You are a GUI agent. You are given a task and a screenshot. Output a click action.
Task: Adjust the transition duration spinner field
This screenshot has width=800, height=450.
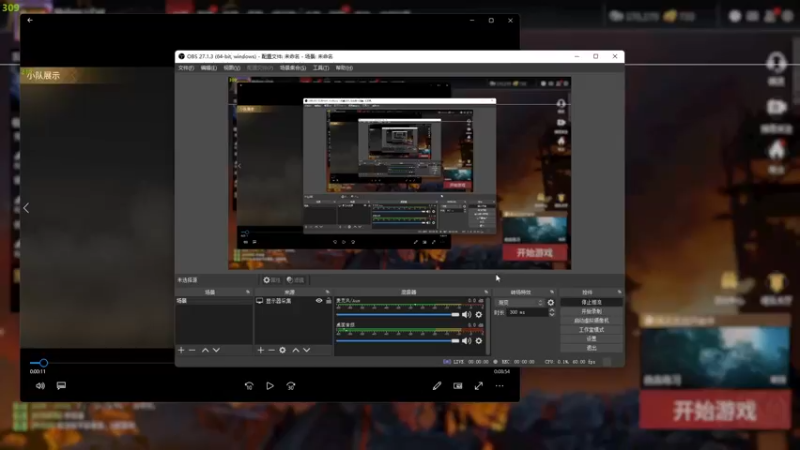pyautogui.click(x=528, y=312)
